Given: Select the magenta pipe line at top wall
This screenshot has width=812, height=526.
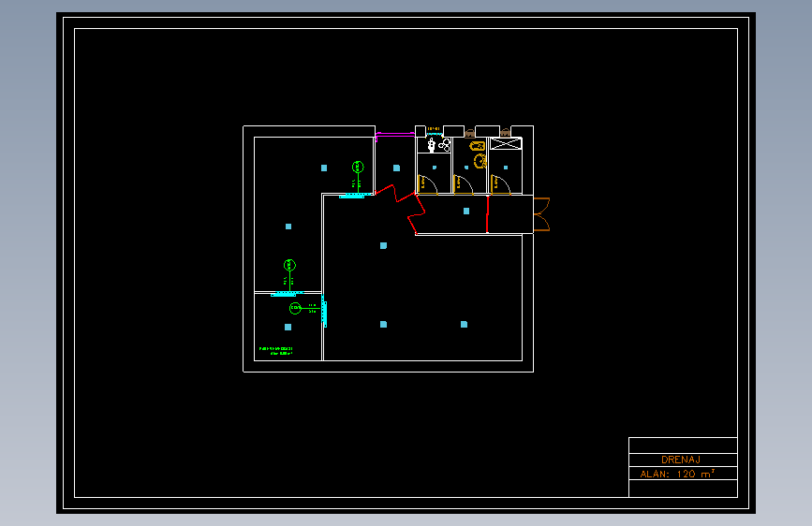Looking at the screenshot, I should 394,136.
